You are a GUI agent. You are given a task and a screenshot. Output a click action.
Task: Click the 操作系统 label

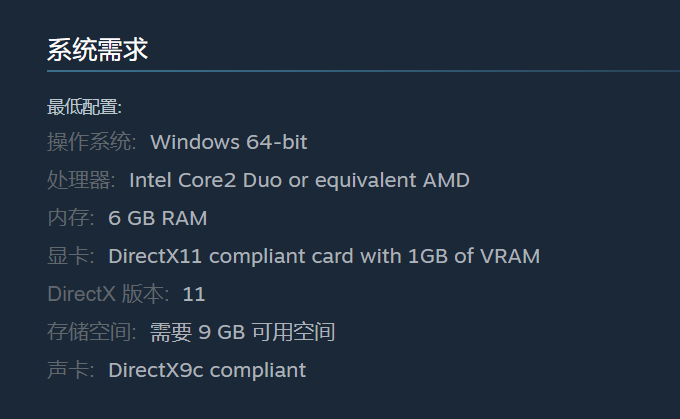pyautogui.click(x=92, y=142)
